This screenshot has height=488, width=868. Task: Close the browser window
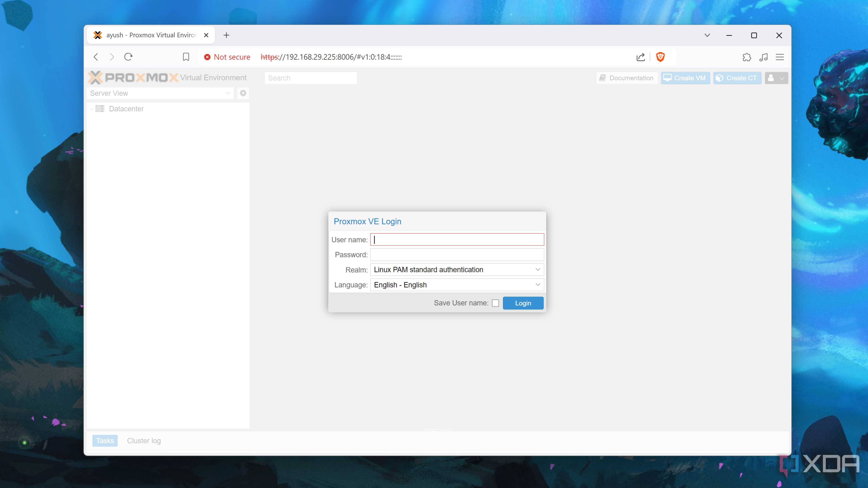point(779,35)
